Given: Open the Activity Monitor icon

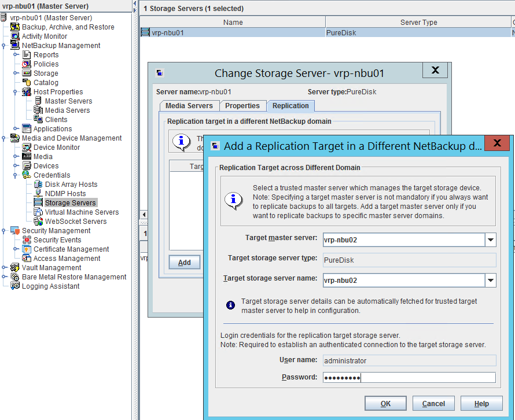Looking at the screenshot, I should (15, 36).
